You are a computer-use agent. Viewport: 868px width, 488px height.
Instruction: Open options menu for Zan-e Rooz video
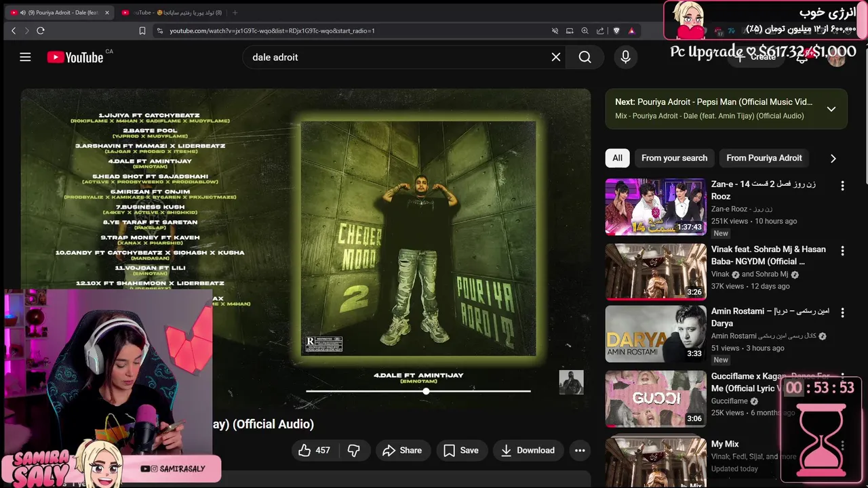(x=842, y=186)
